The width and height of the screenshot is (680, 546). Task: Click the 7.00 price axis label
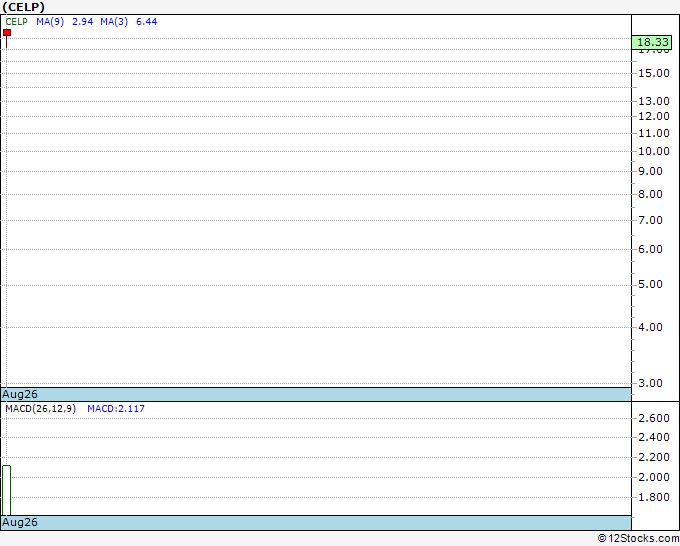[650, 220]
